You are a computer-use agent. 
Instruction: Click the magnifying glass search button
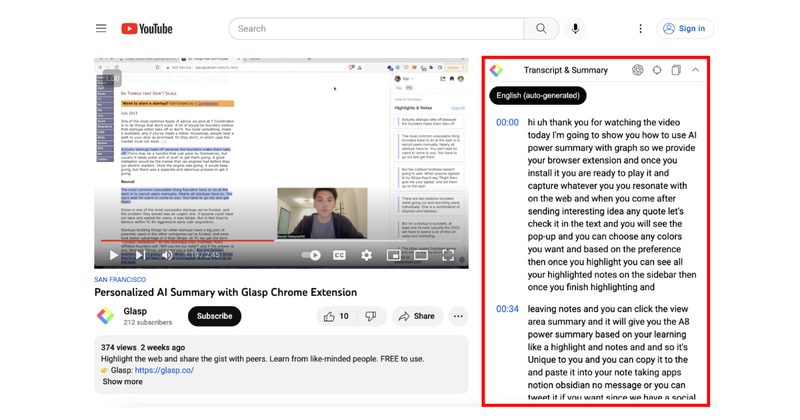point(541,29)
